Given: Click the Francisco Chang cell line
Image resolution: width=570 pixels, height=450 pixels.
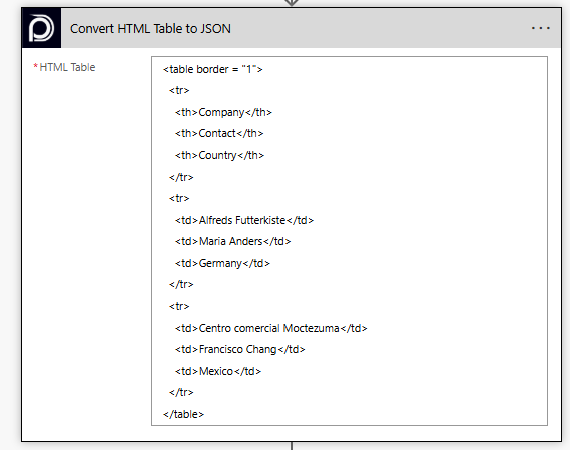Looking at the screenshot, I should point(240,349).
